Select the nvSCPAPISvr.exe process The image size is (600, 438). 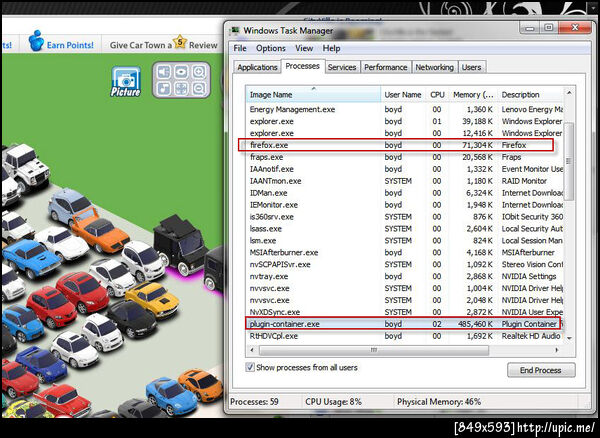404,264
